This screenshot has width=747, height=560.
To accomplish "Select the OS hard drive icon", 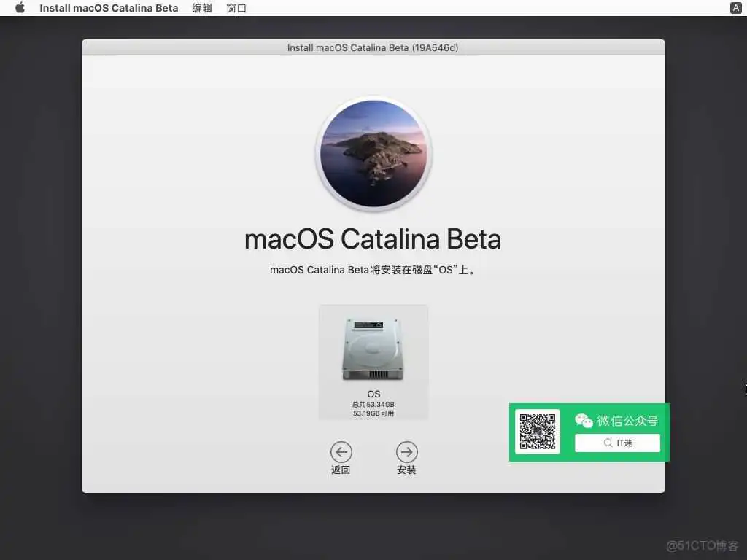I will [x=373, y=349].
